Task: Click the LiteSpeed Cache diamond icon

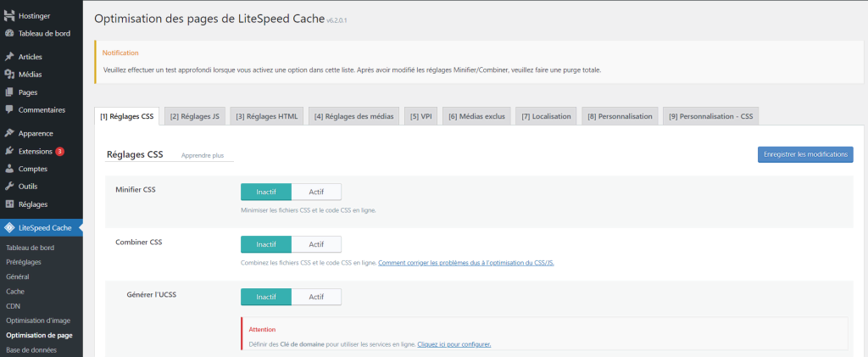Action: click(9, 227)
